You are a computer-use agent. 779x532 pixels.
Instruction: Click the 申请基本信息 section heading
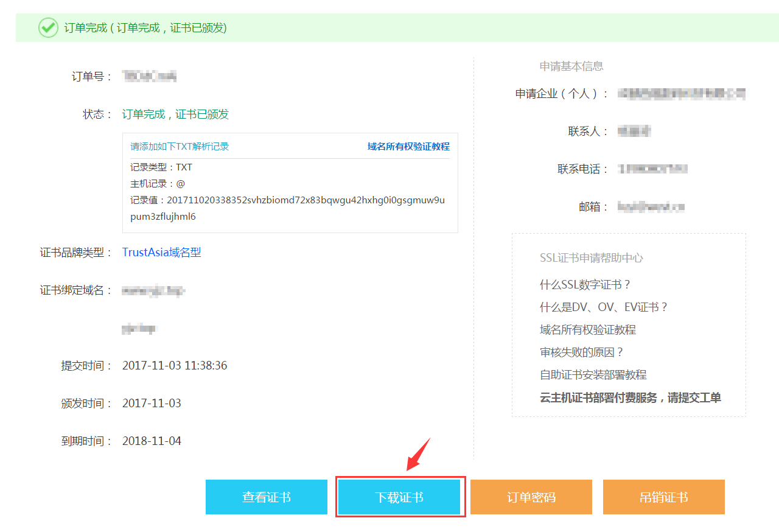tap(571, 66)
